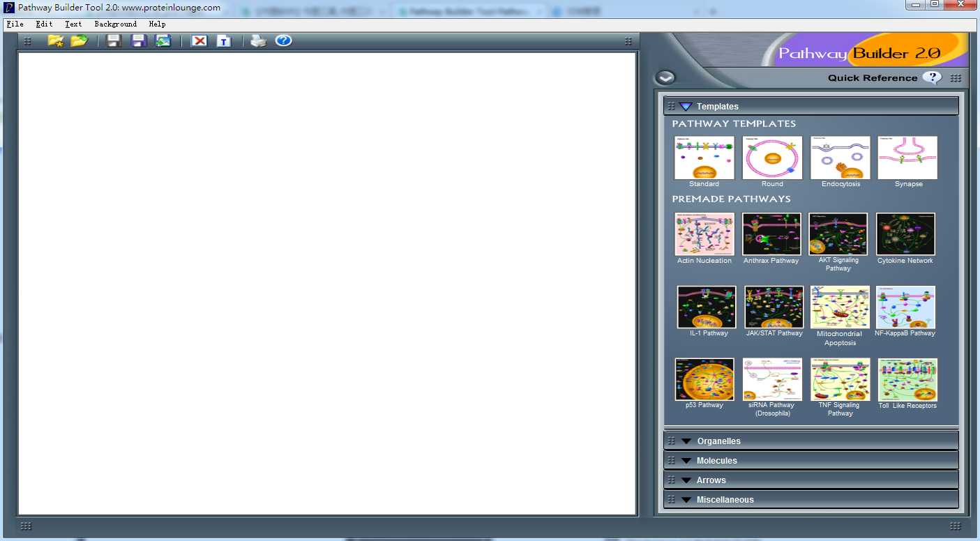This screenshot has width=980, height=541.
Task: Click the Export as image icon
Action: [x=163, y=41]
